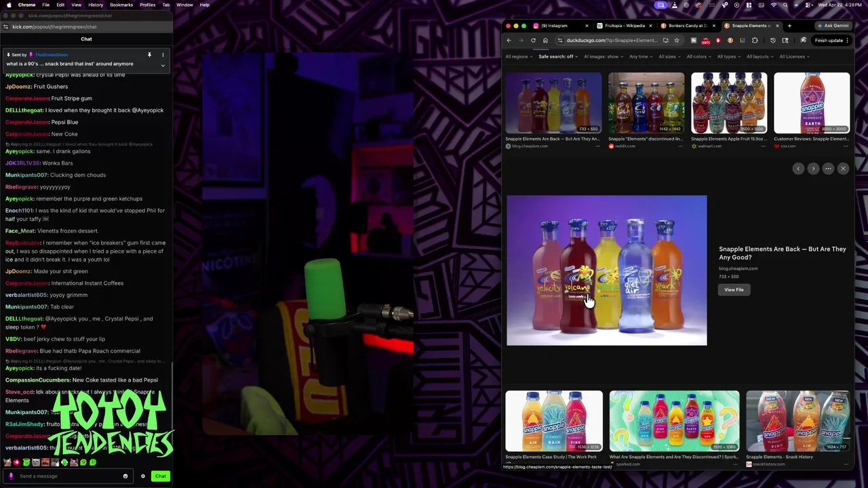This screenshot has width=868, height=488.
Task: Open Spotlight search in menu bar
Action: click(x=786, y=5)
